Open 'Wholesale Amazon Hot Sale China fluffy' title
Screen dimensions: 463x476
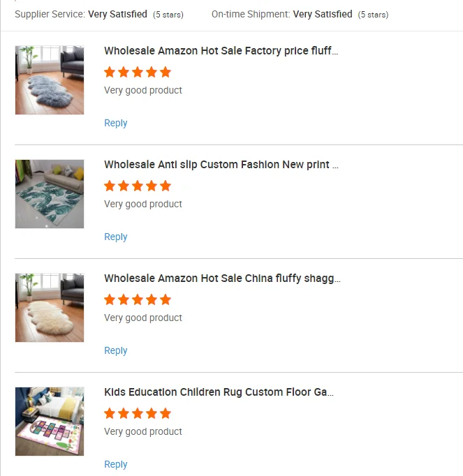[222, 278]
